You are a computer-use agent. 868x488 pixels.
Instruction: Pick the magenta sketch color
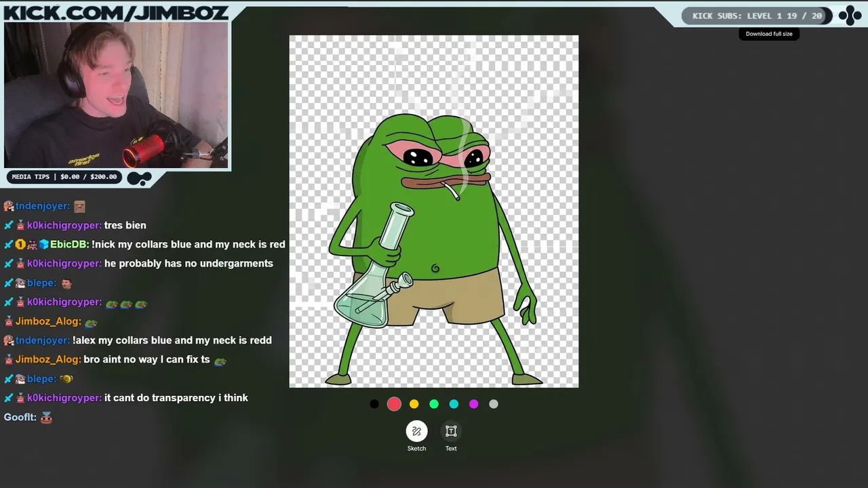tap(474, 404)
